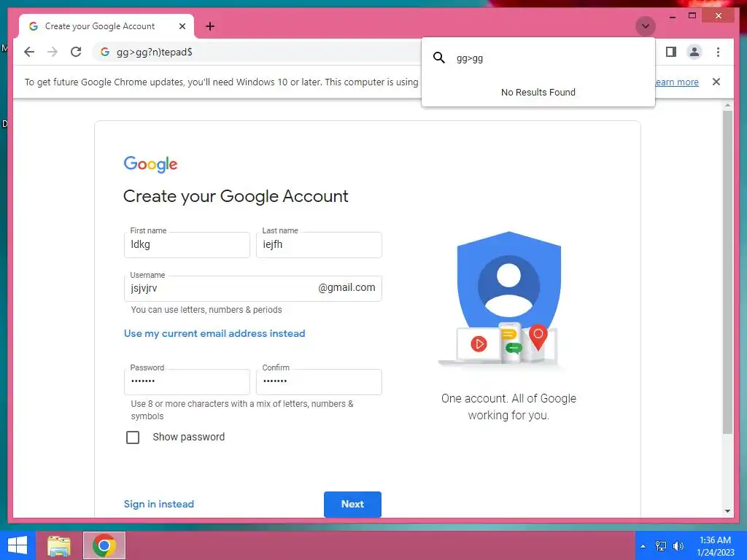
Task: Click the 'No Results Found' text
Action: tap(538, 93)
